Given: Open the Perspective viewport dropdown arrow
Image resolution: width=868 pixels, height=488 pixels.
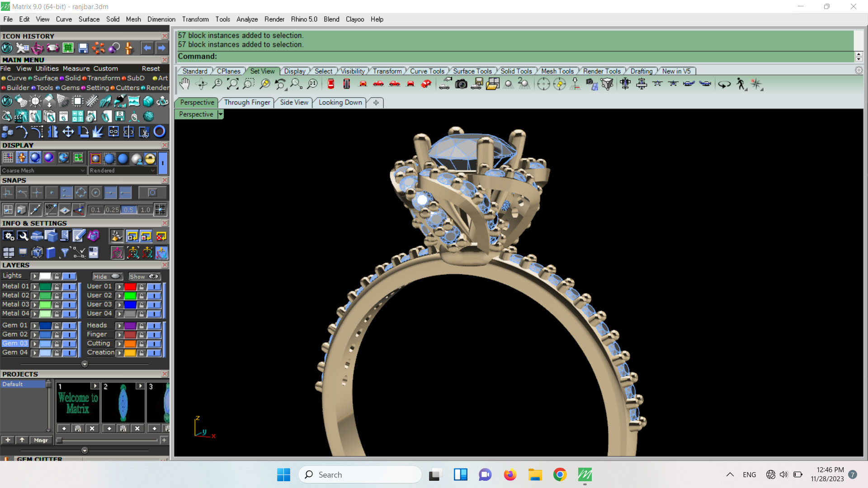Looking at the screenshot, I should pyautogui.click(x=220, y=114).
